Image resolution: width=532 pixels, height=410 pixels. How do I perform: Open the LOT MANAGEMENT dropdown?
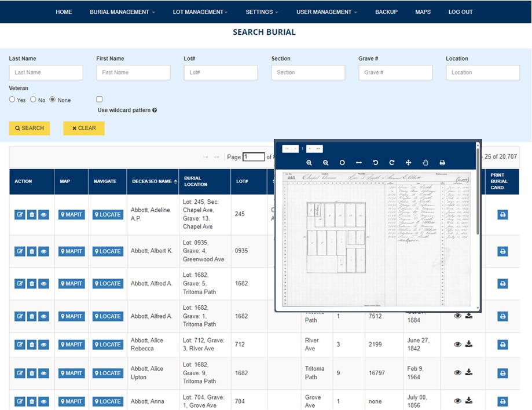point(200,12)
